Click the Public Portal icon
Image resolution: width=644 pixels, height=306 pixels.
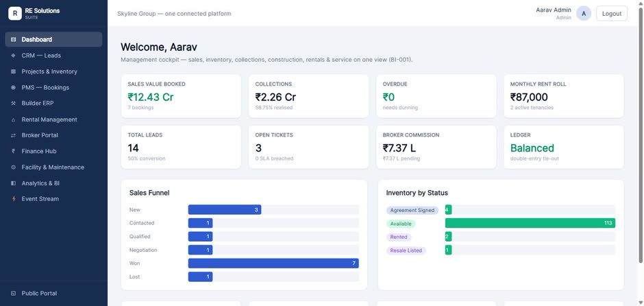tap(13, 294)
